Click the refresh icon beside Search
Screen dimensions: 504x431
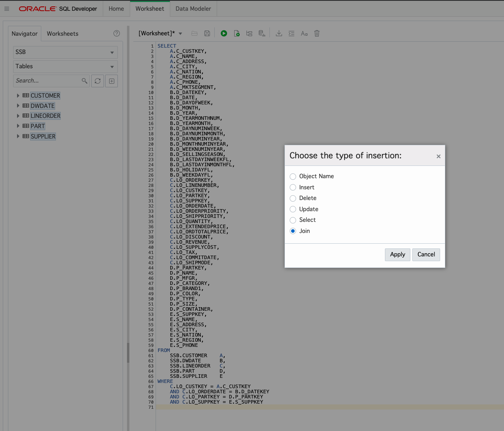98,81
